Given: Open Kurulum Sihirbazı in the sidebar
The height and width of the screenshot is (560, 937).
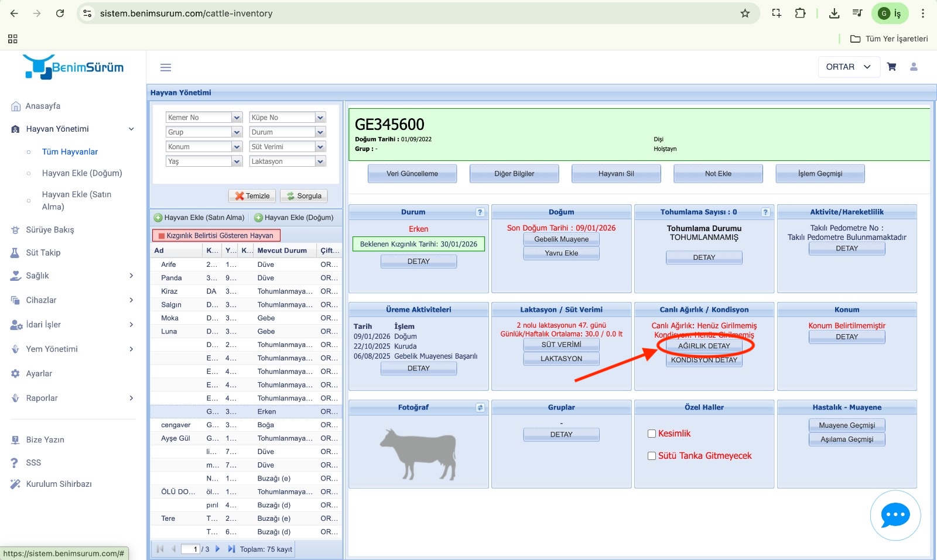Looking at the screenshot, I should pos(59,484).
